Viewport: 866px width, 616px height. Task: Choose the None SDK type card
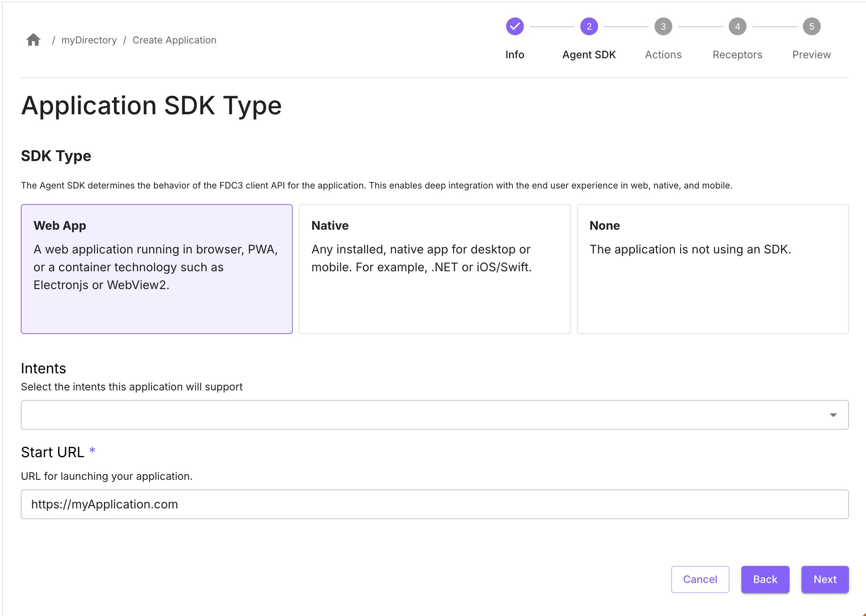click(712, 269)
